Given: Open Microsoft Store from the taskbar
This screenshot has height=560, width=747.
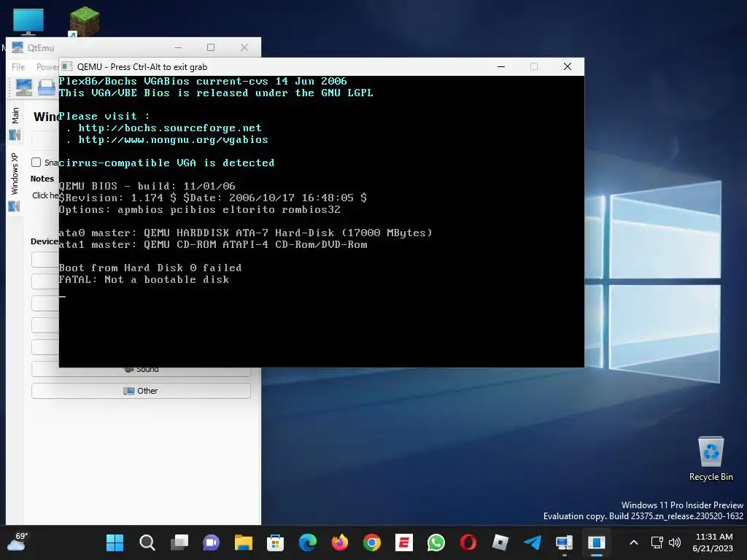Looking at the screenshot, I should [275, 542].
